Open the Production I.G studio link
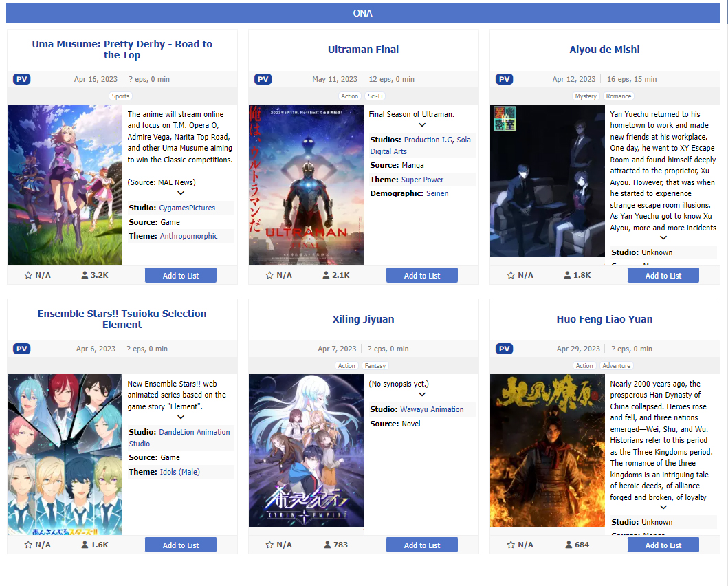 tap(428, 140)
